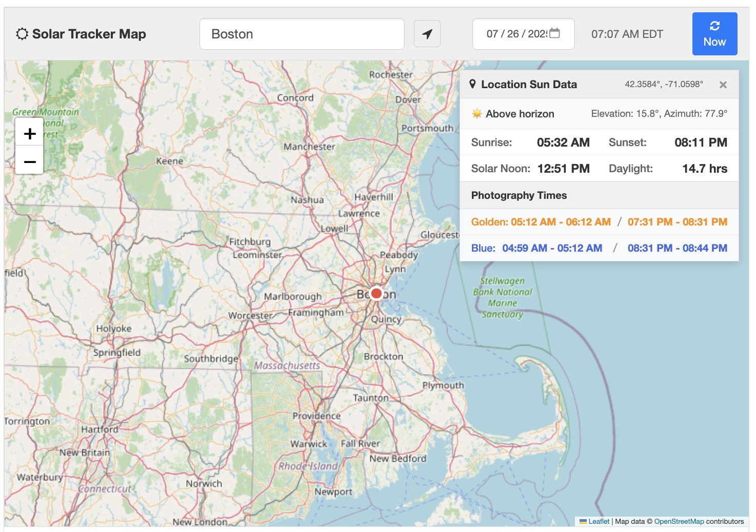756x532 pixels.
Task: Click the Solar Tracker Map sun icon
Action: [22, 34]
